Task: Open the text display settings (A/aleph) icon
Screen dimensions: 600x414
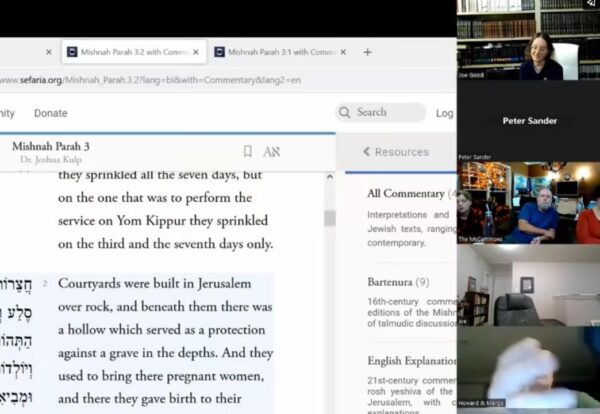Action: 271,152
